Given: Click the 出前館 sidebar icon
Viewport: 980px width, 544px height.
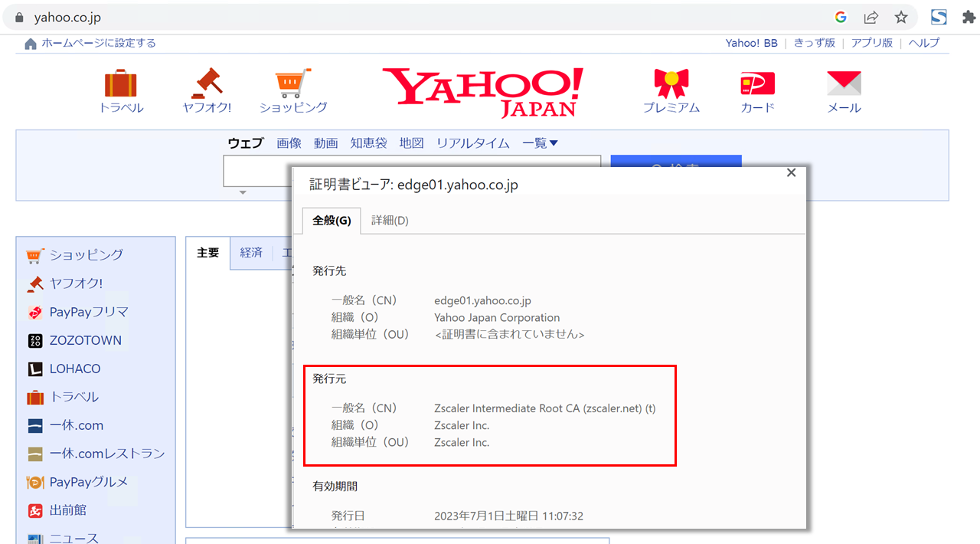Looking at the screenshot, I should click(35, 510).
